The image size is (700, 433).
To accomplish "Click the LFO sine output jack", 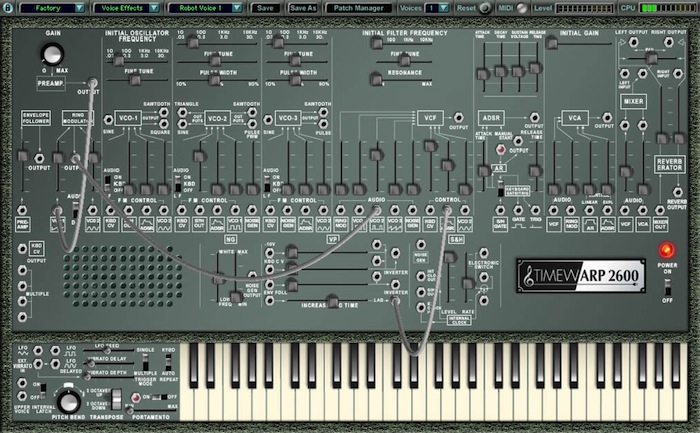I will 38,351.
